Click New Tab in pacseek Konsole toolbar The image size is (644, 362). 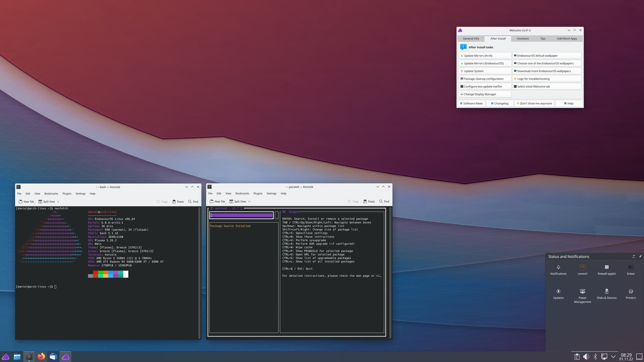pos(217,202)
